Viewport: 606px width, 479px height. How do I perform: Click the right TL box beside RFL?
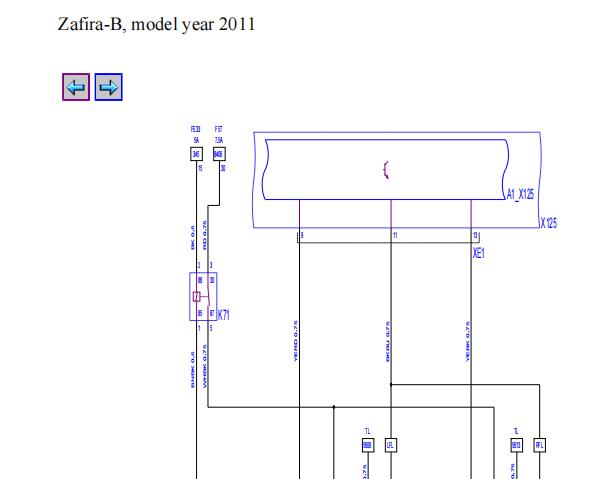[x=517, y=445]
